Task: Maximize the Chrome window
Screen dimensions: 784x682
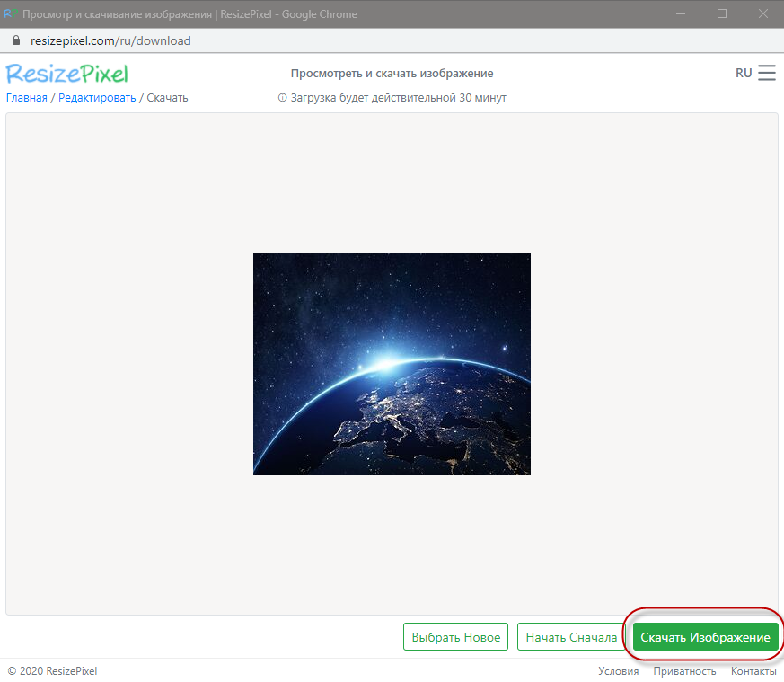Action: [722, 14]
